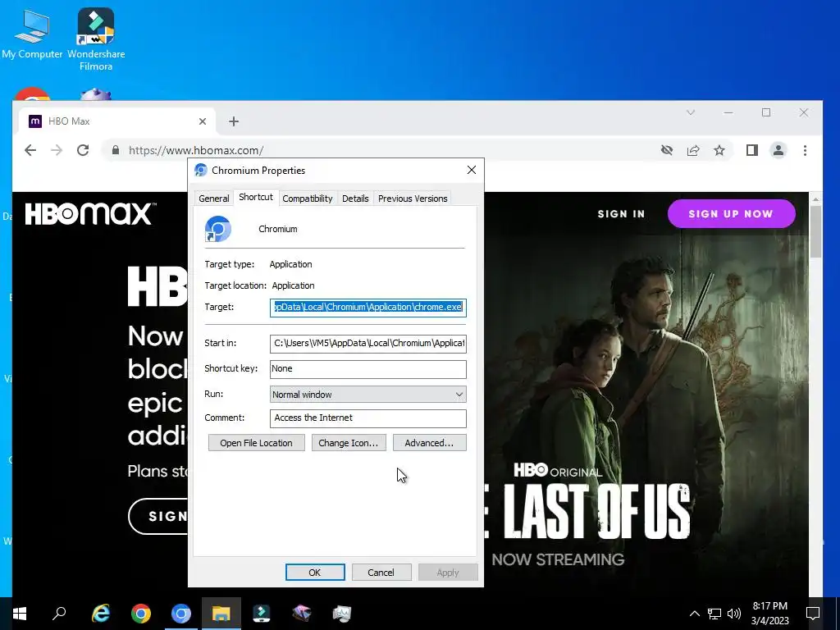Click the HBO Max logo
This screenshot has height=630, width=840.
(90, 214)
